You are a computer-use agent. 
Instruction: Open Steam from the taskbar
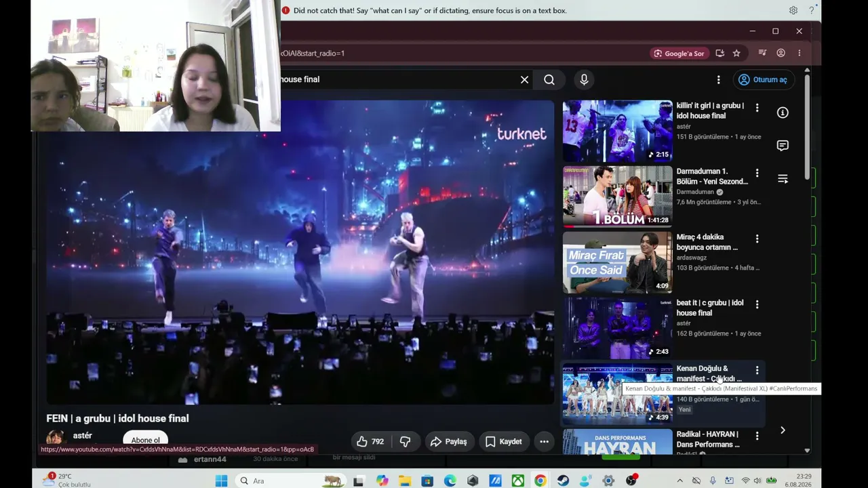(x=563, y=481)
